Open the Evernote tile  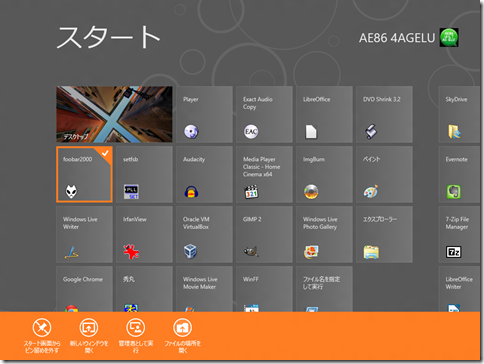click(x=460, y=174)
